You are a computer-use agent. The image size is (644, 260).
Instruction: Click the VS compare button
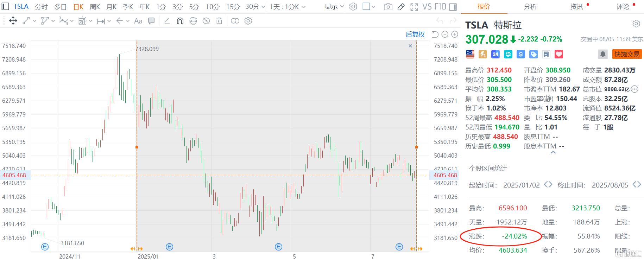click(x=427, y=7)
